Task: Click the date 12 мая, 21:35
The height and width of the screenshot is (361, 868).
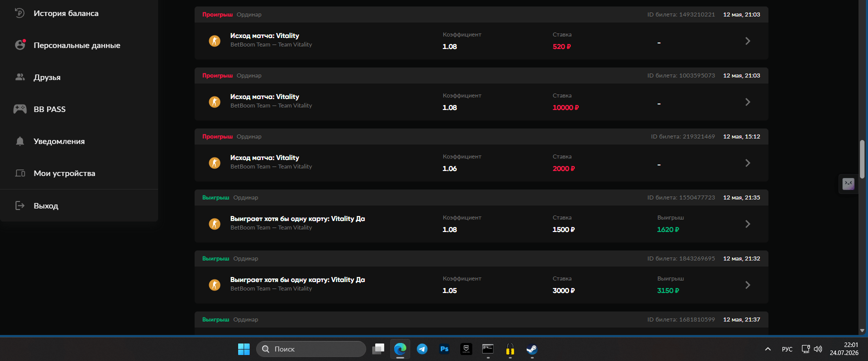Action: point(741,197)
